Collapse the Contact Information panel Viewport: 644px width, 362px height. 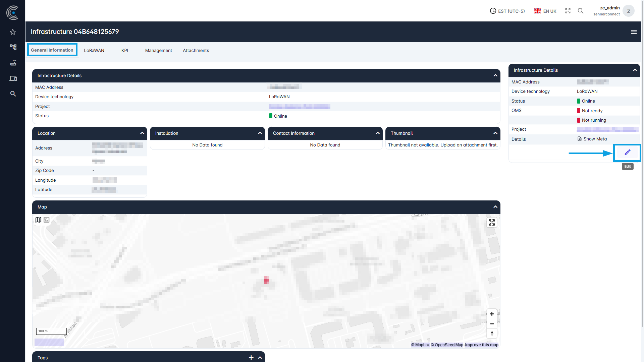378,133
